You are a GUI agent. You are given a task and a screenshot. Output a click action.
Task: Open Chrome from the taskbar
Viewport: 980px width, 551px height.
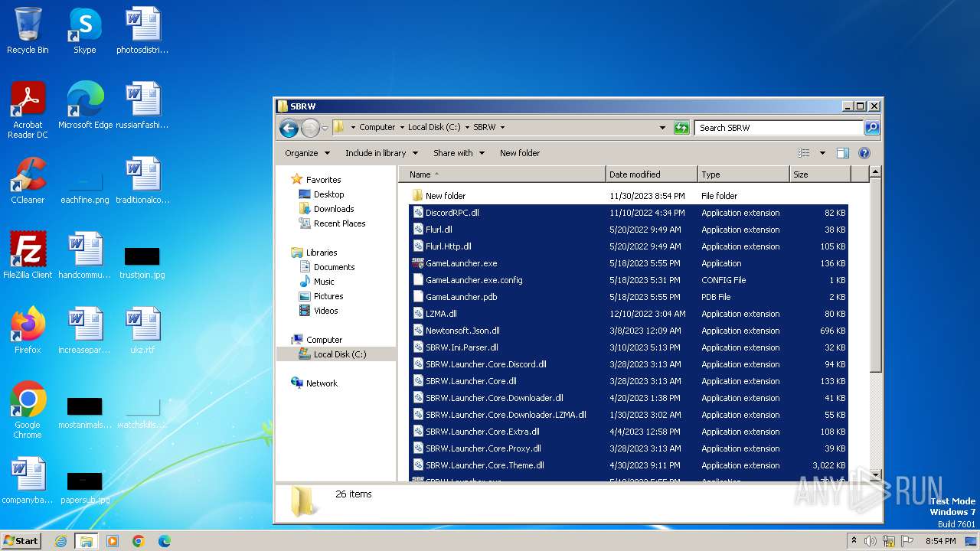point(139,541)
